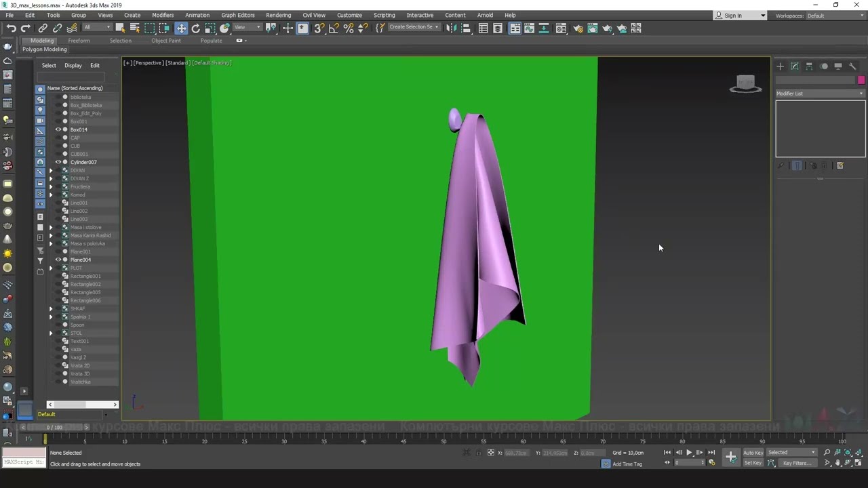Expand the SHKAF group in explorer
The height and width of the screenshot is (488, 868).
click(51, 308)
